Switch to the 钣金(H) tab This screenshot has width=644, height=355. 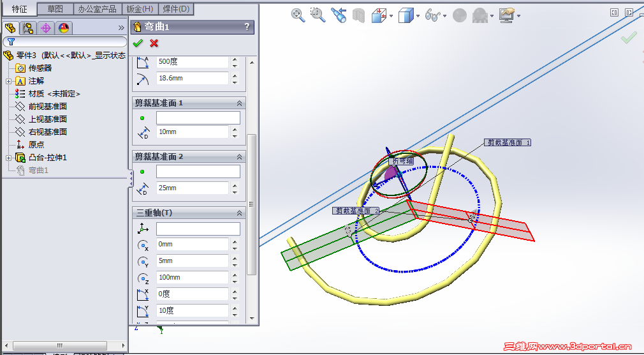pos(140,9)
